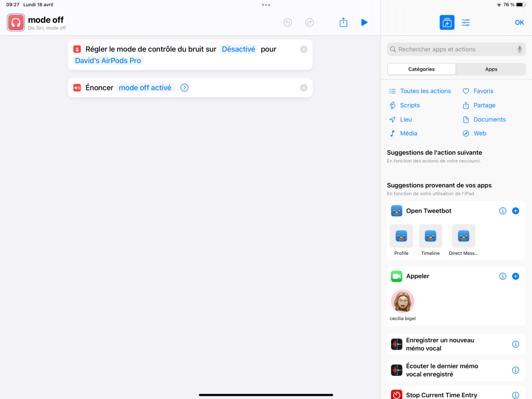
Task: Add the Open Tweetbot action with plus
Action: [x=515, y=211]
